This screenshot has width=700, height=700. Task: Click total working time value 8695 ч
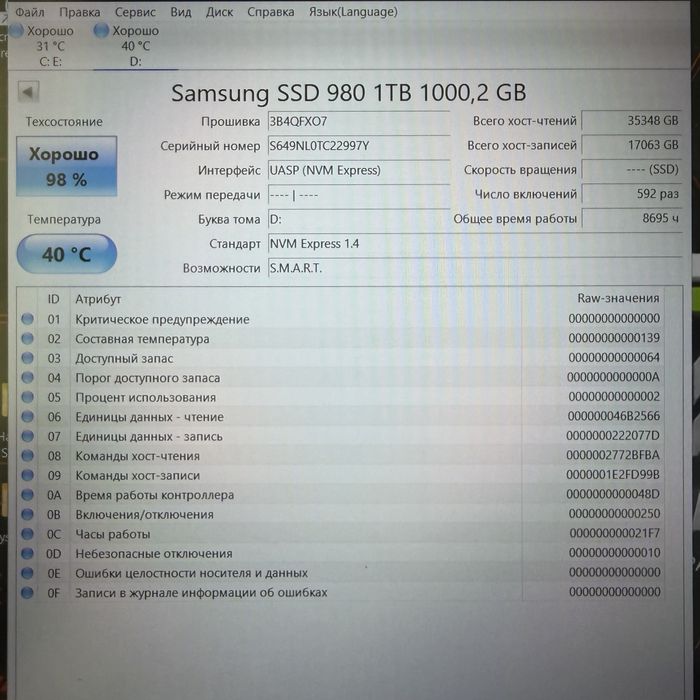click(x=632, y=219)
